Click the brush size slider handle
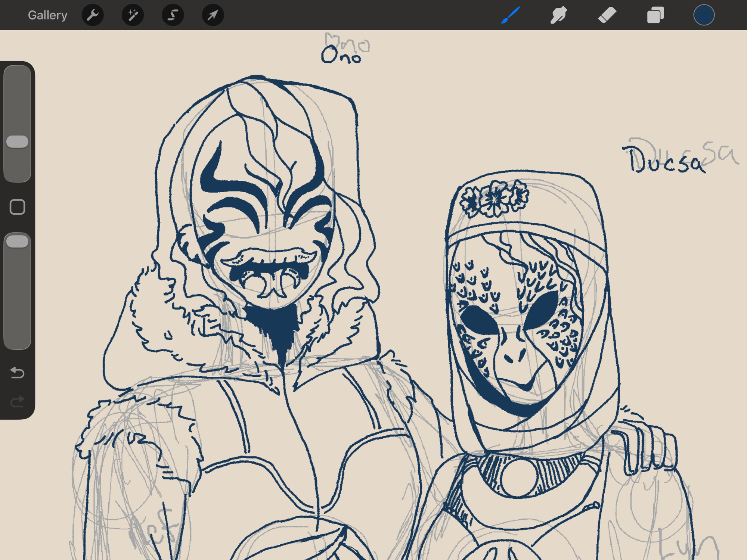Screen dimensions: 747x560 coord(17,141)
